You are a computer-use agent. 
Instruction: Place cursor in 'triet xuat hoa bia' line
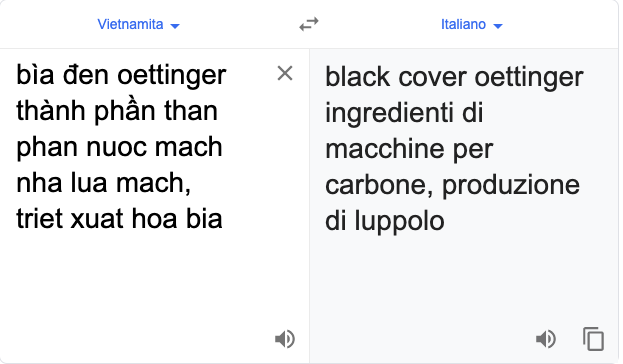[x=119, y=219]
